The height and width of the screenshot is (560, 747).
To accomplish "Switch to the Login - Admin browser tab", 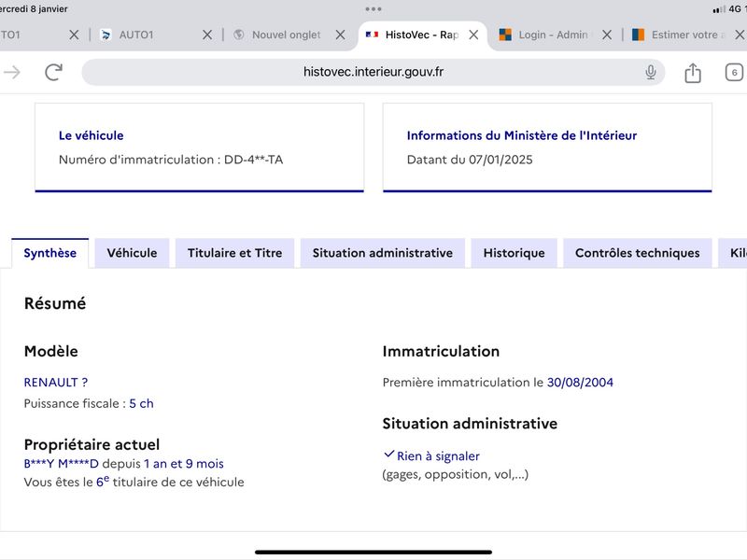I will coord(553,35).
